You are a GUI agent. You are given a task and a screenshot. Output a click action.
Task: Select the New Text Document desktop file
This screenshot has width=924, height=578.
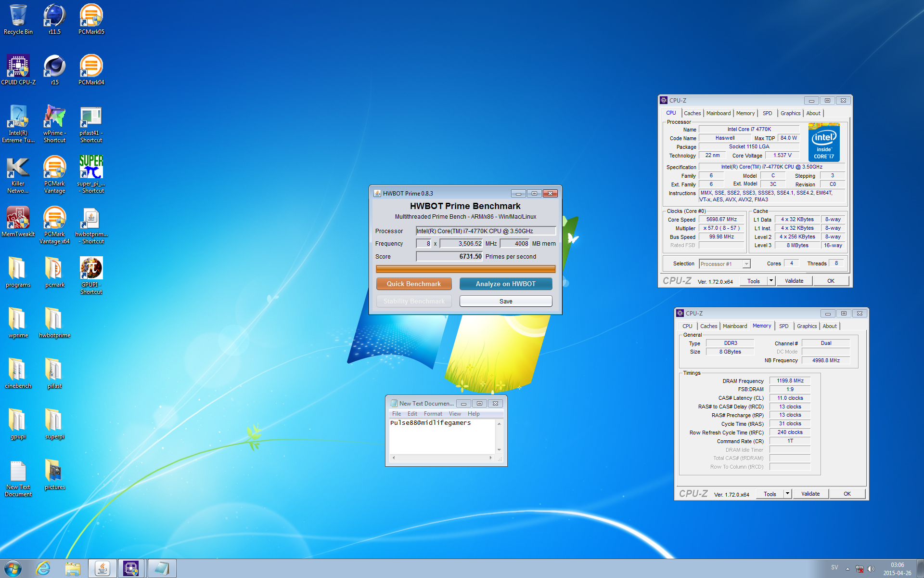point(18,478)
